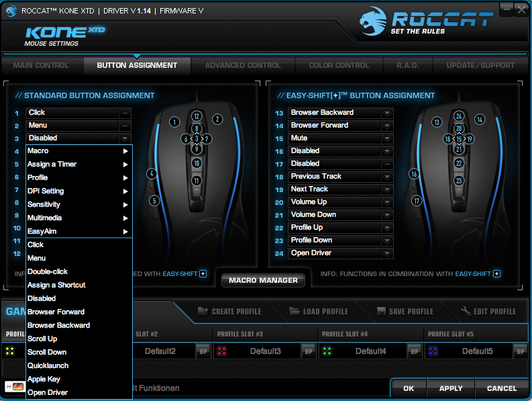This screenshot has height=401, width=532.
Task: Choose Scroll Up from the list
Action: point(79,339)
